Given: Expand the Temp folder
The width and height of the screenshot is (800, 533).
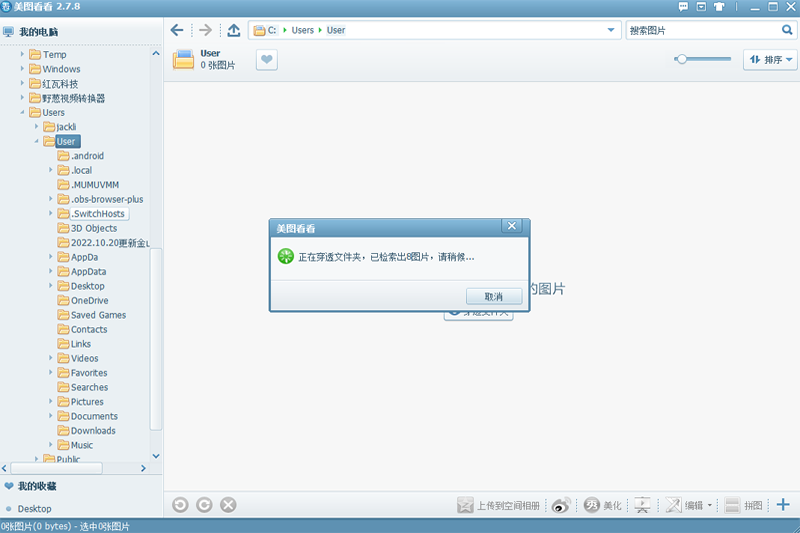Looking at the screenshot, I should pyautogui.click(x=22, y=54).
